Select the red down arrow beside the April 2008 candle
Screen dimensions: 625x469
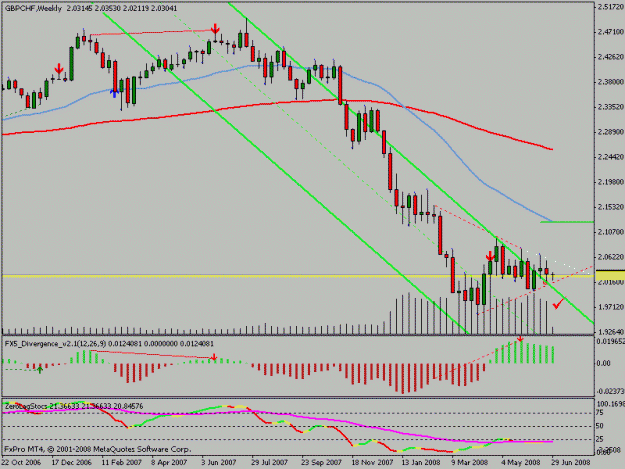click(490, 256)
